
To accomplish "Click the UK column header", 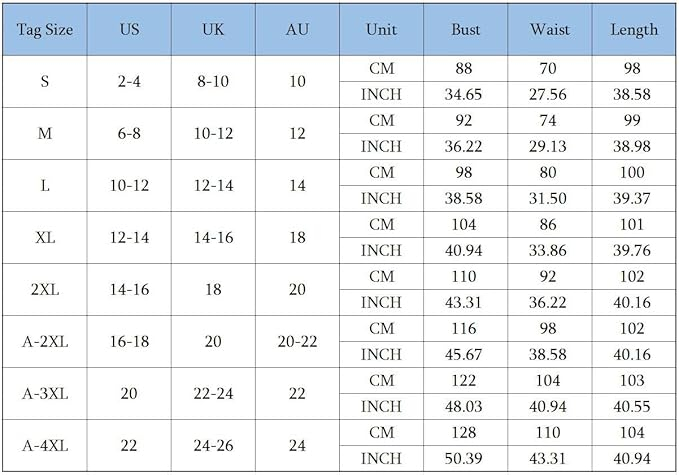I will click(x=213, y=30).
